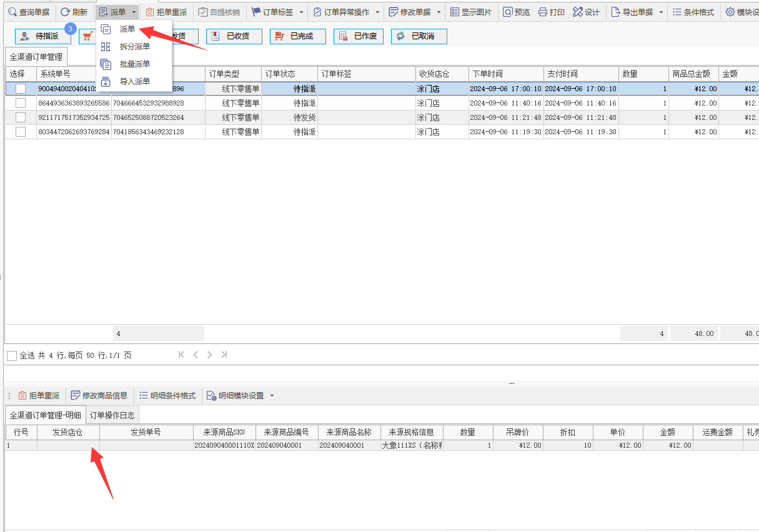This screenshot has height=532, width=759.
Task: Click the 打印 print button
Action: click(552, 12)
